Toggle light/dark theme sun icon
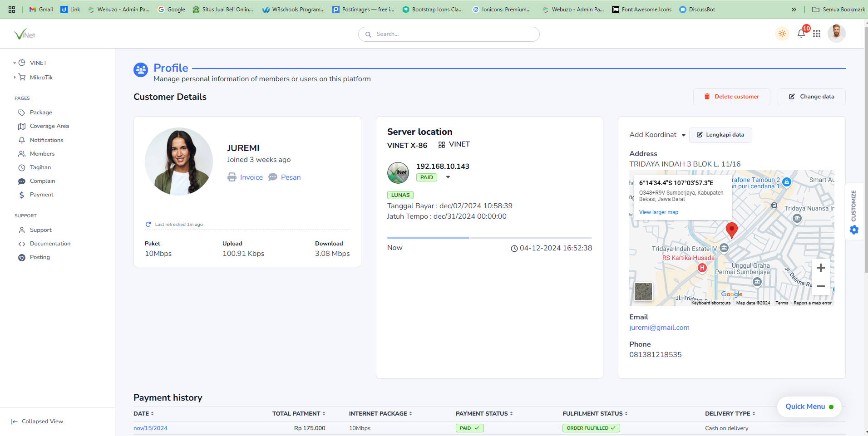 pos(782,34)
